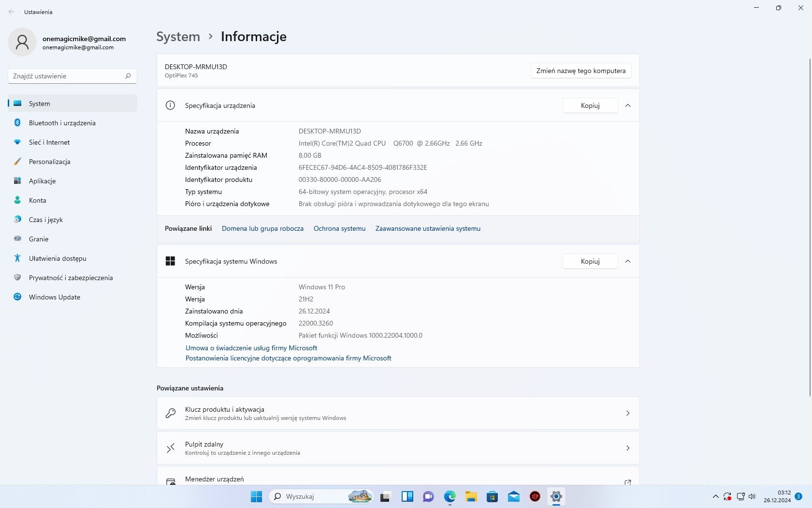Show hidden tray icons chevron
812x508 pixels.
point(716,496)
